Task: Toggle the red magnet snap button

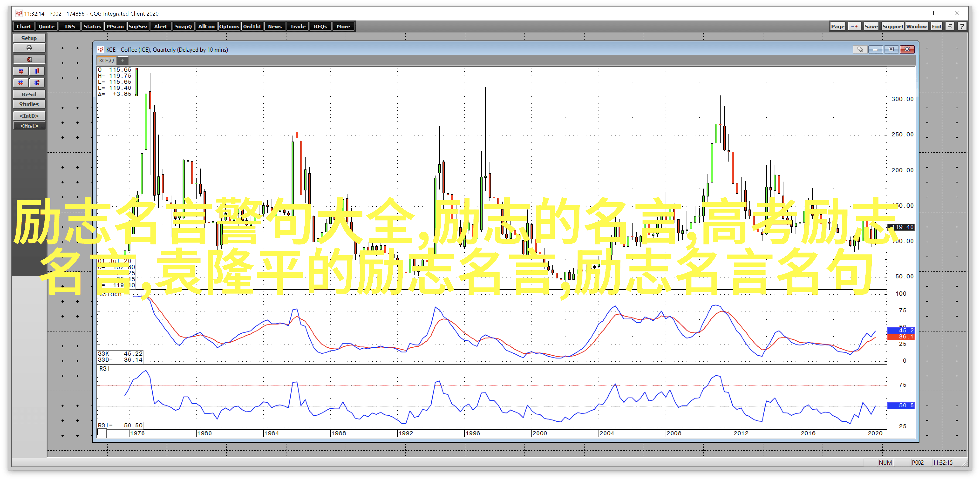Action: [29, 60]
